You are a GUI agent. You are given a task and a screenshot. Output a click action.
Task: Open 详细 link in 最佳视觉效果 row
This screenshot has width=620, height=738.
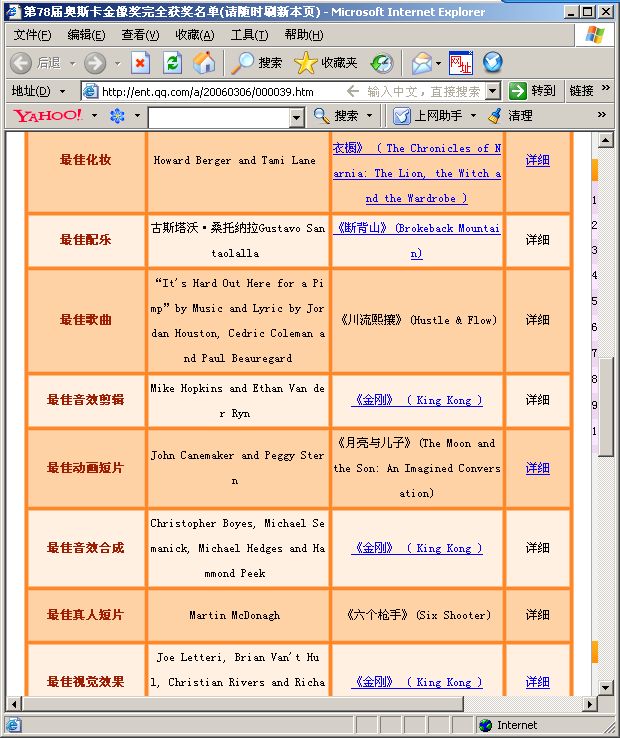coord(538,682)
